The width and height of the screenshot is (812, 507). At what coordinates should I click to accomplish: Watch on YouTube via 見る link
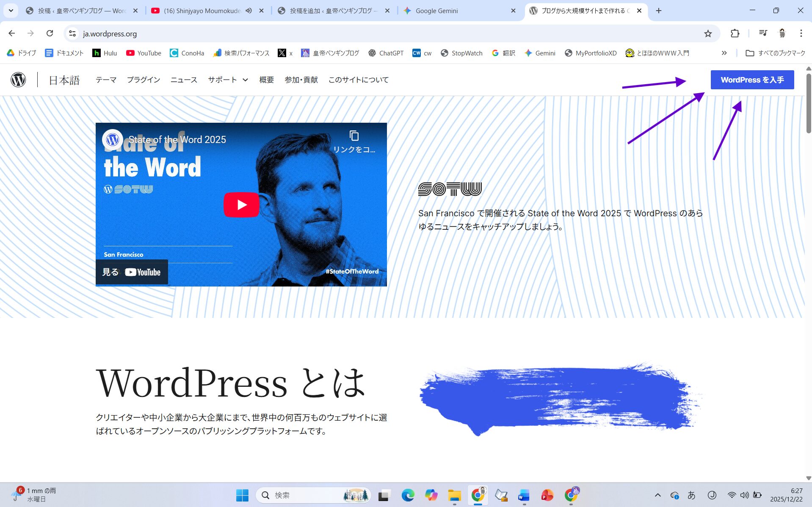(132, 272)
